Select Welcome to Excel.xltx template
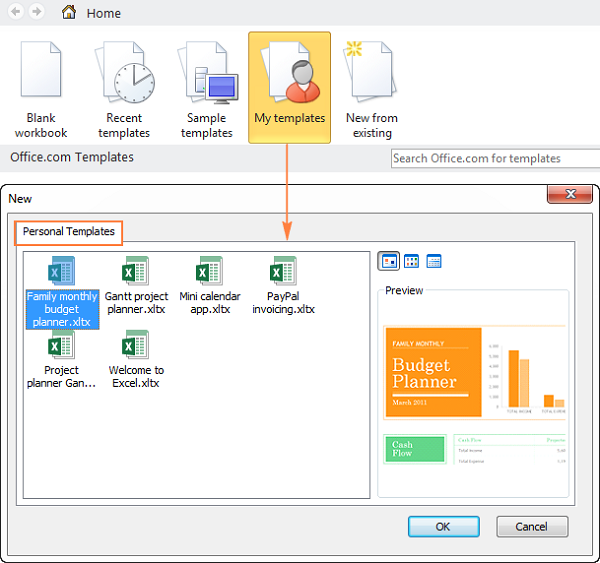This screenshot has height=563, width=600. (x=136, y=359)
